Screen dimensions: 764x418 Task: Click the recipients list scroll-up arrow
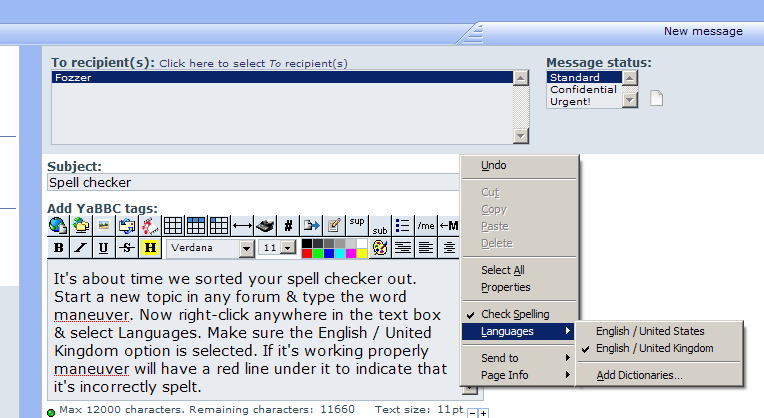(521, 78)
